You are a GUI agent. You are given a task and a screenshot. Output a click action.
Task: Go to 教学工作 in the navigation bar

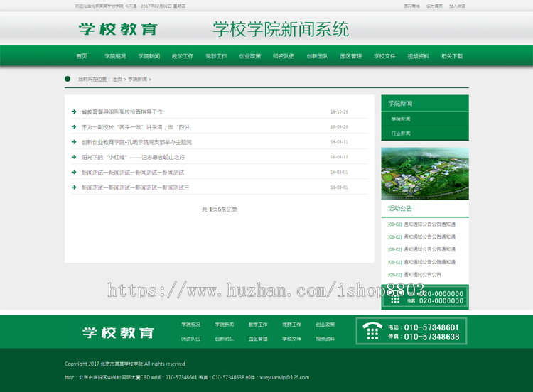[183, 56]
